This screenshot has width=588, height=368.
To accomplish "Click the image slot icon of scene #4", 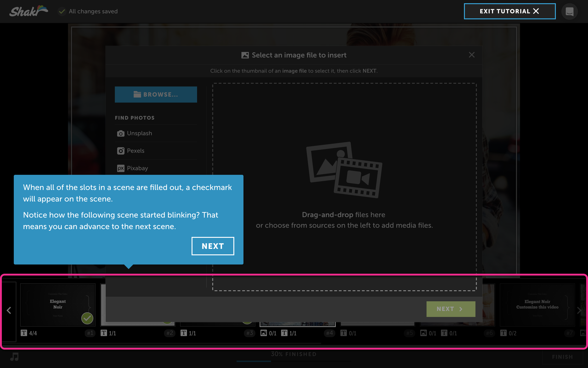I will (264, 333).
